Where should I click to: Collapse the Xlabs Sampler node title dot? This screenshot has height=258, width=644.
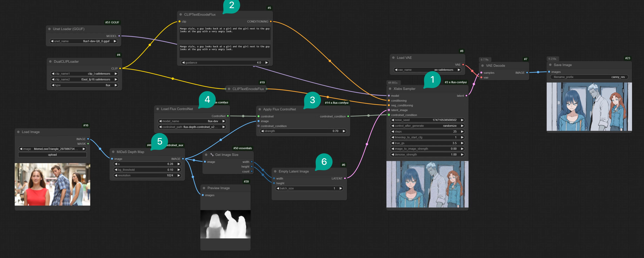point(390,89)
